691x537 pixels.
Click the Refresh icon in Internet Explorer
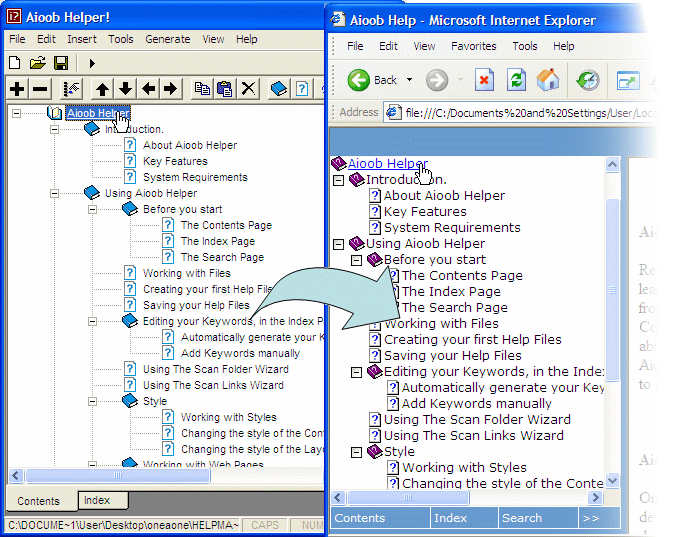(516, 80)
